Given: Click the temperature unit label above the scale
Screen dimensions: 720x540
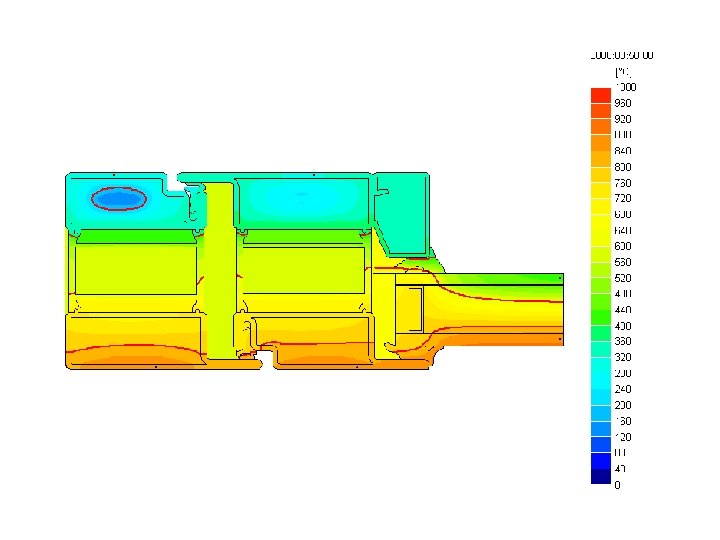Looking at the screenshot, I should 623,72.
